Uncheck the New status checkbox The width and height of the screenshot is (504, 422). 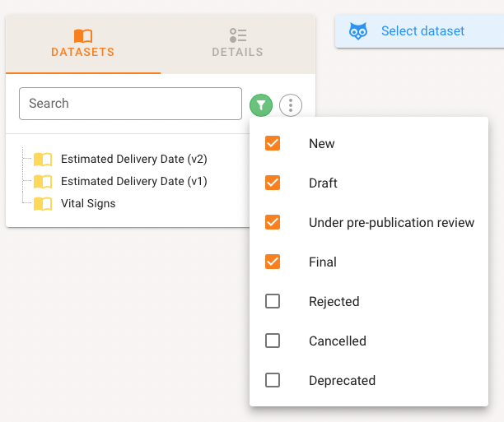(x=273, y=143)
